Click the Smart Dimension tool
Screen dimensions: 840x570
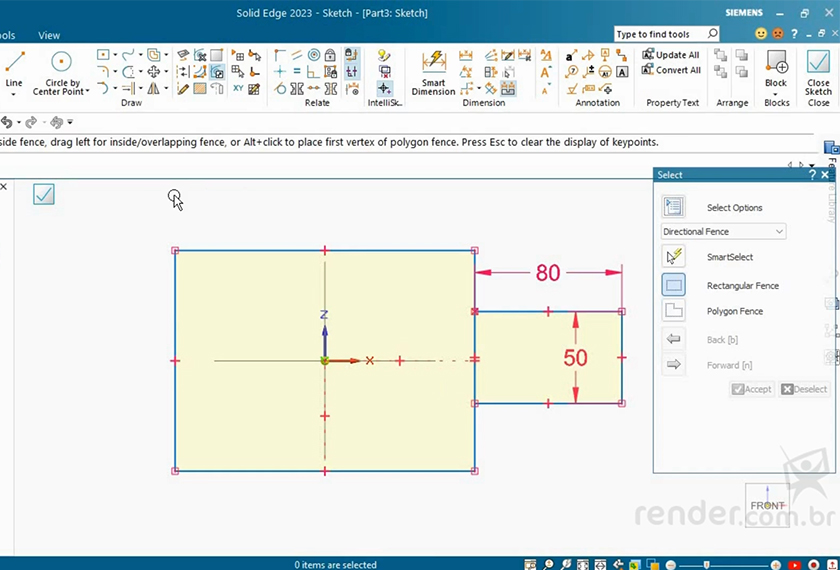pos(433,66)
